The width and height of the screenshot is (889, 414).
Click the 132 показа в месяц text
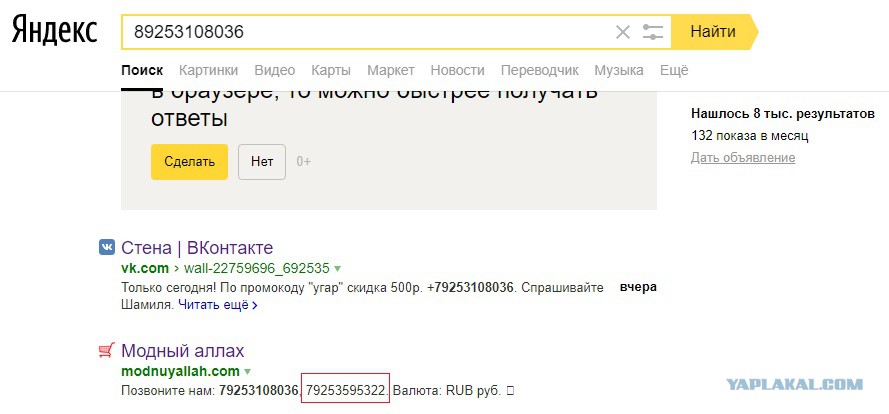[750, 136]
